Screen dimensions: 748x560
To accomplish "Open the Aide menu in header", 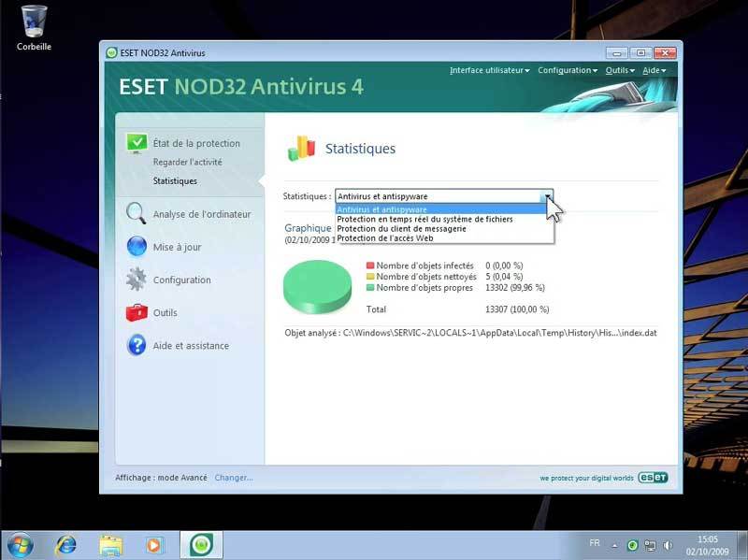I will coord(654,71).
